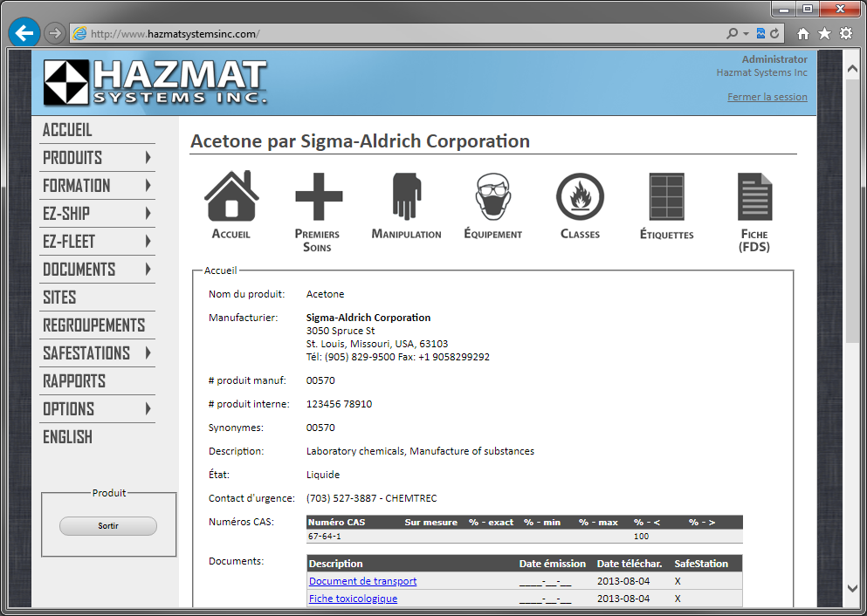Expand the Documents submenu arrow

(148, 269)
